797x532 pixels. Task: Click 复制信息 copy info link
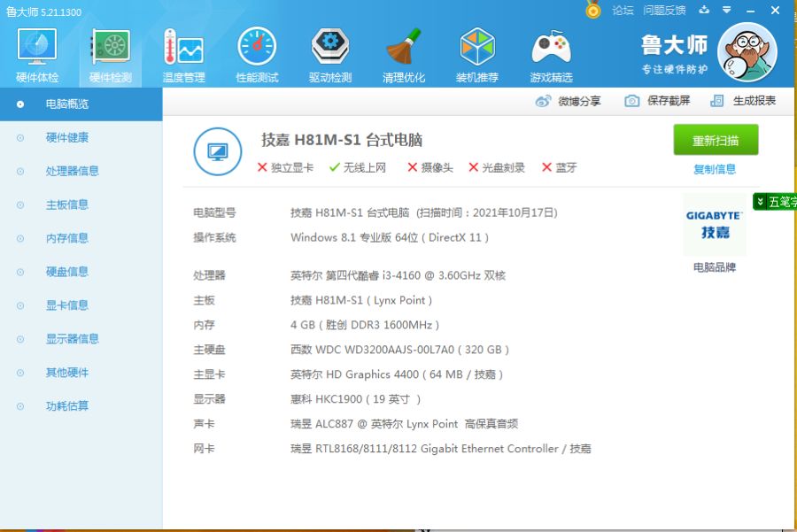click(715, 169)
